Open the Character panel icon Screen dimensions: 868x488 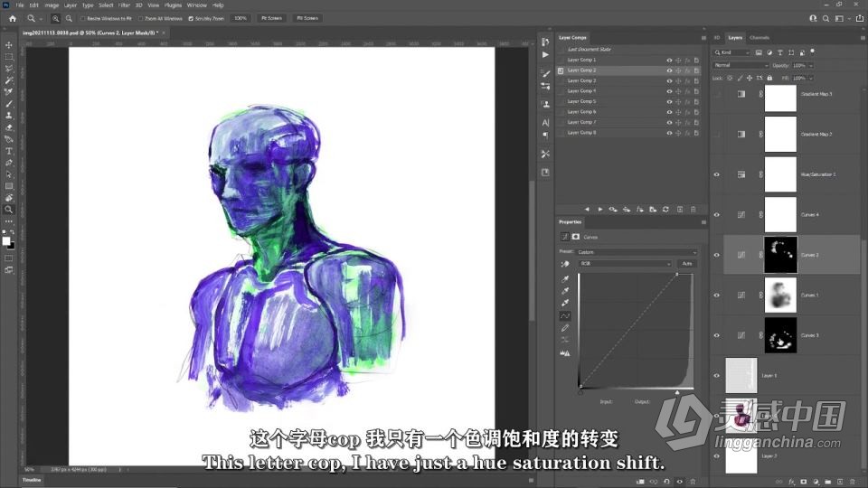pos(545,122)
